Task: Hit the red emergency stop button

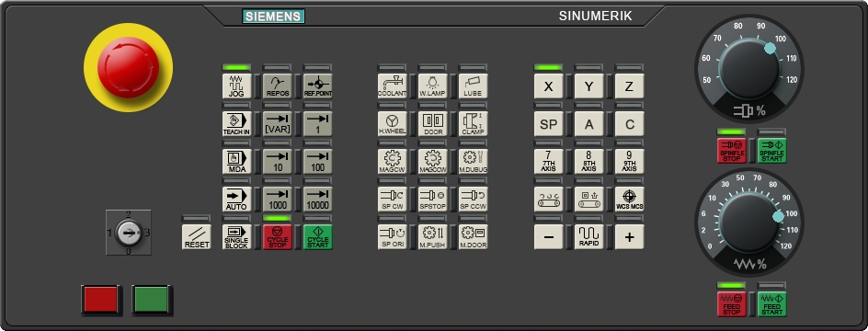Action: coord(129,67)
